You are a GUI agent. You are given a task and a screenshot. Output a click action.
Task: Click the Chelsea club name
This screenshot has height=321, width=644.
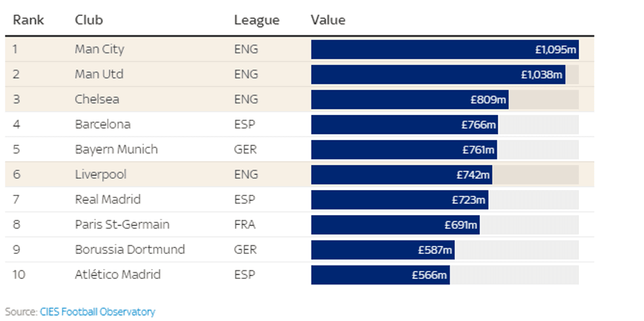tap(97, 99)
